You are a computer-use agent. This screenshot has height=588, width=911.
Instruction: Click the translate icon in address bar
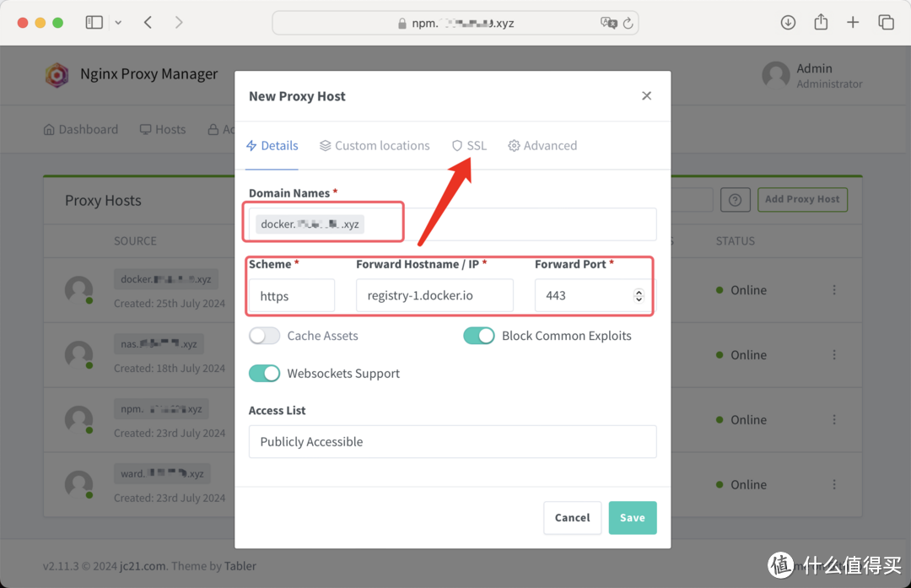[x=608, y=24]
